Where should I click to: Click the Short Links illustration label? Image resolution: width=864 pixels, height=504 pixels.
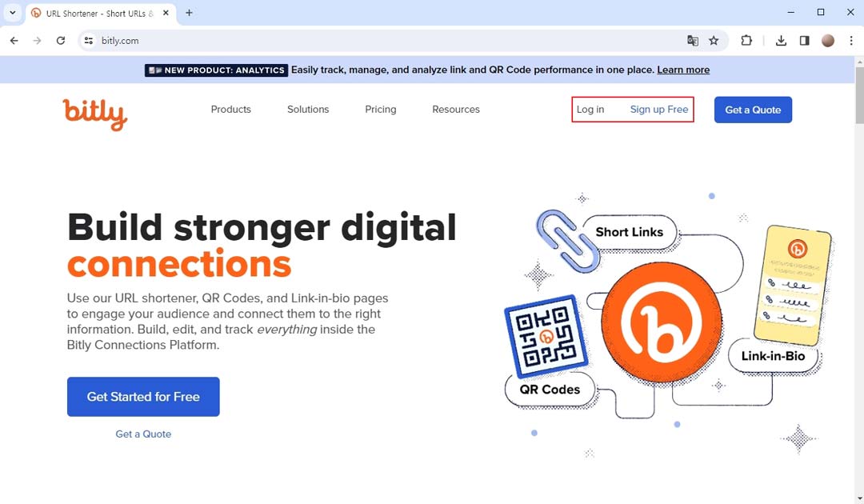pos(630,232)
